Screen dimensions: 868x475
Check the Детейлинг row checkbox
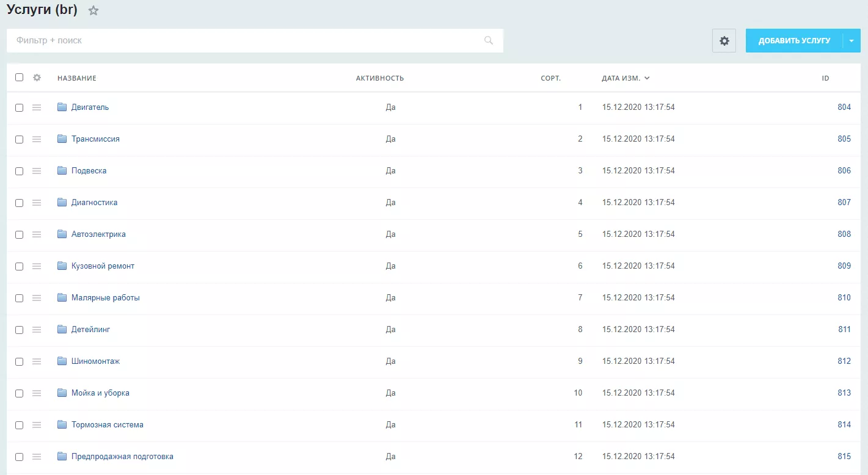point(20,330)
